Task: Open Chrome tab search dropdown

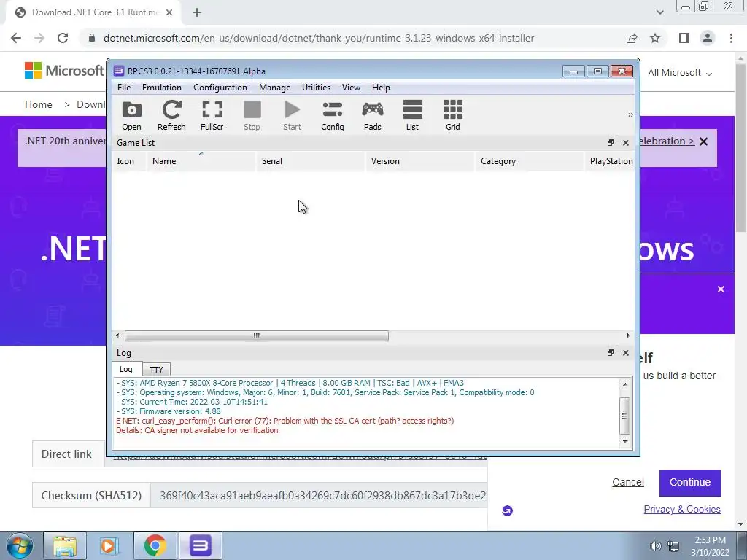Action: click(x=659, y=12)
